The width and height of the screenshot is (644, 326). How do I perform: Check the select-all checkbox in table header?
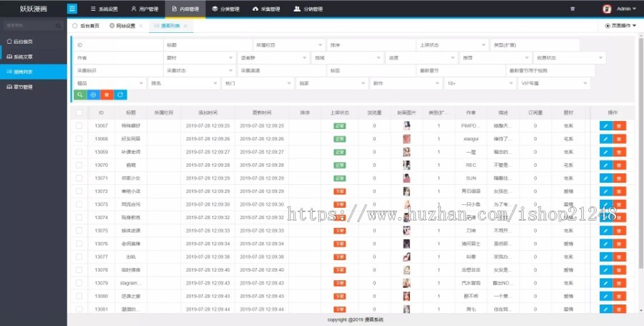(x=79, y=112)
